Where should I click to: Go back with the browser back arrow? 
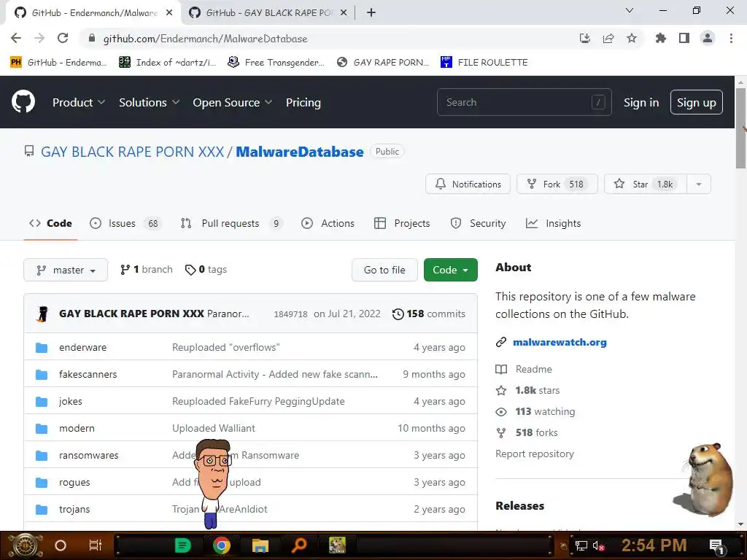(x=16, y=38)
